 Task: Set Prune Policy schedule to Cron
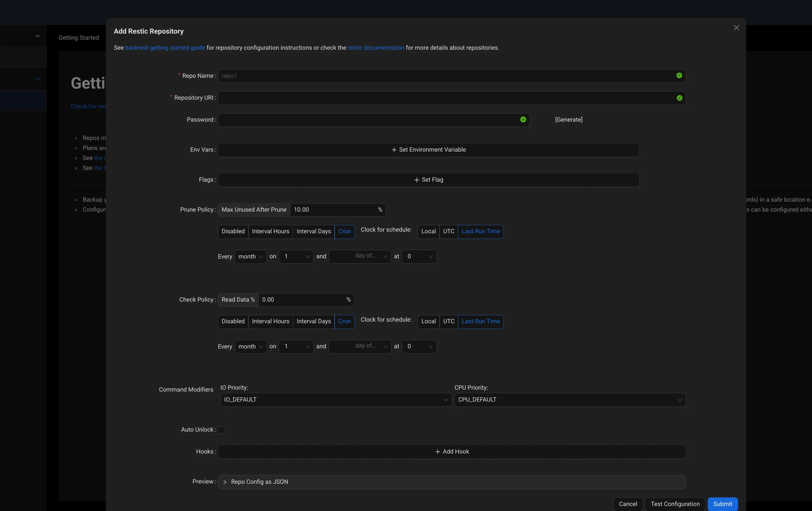pos(344,231)
